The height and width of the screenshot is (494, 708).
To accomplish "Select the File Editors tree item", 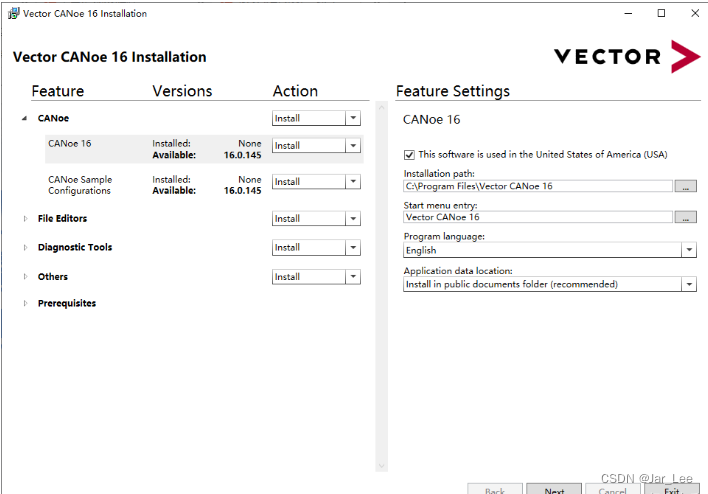I will tap(62, 219).
